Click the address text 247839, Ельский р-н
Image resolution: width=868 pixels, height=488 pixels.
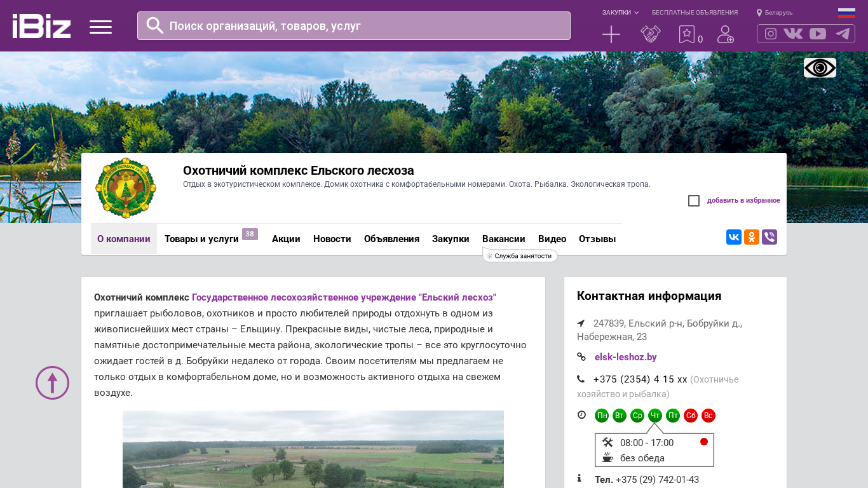[x=660, y=330]
